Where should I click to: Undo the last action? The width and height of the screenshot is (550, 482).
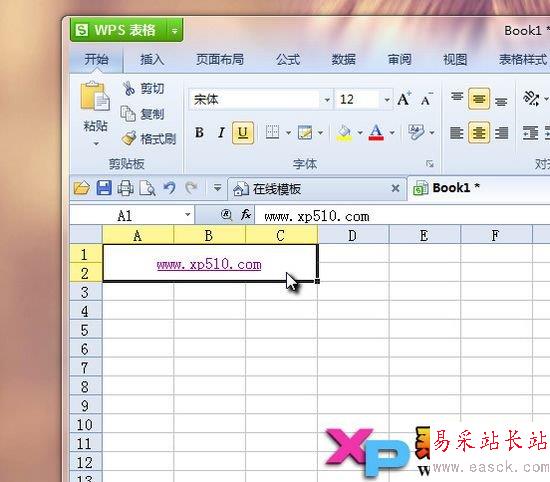point(170,188)
